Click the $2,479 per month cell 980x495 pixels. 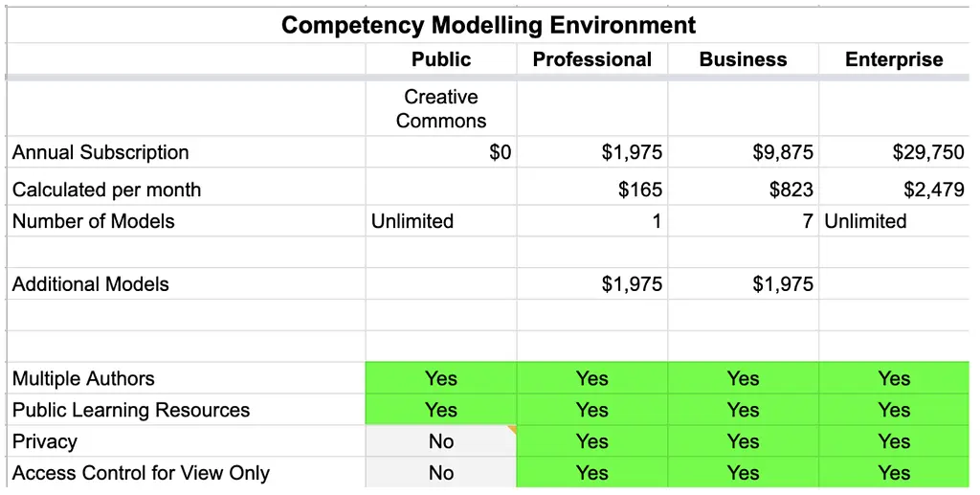(x=894, y=190)
